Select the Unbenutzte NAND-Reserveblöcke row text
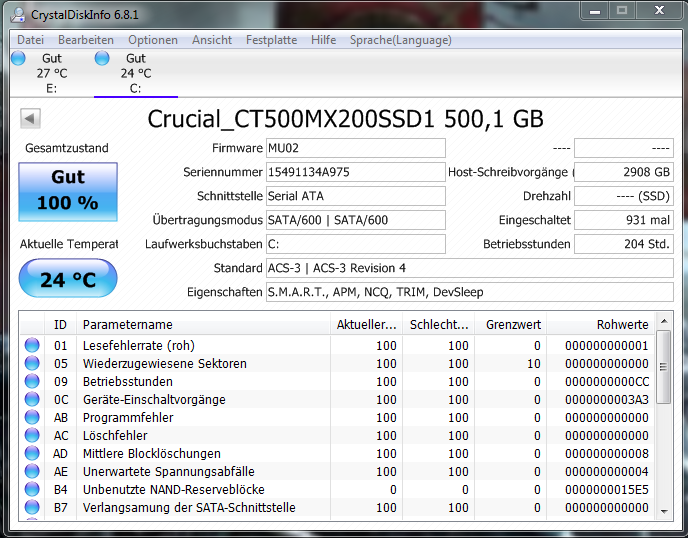 click(174, 490)
